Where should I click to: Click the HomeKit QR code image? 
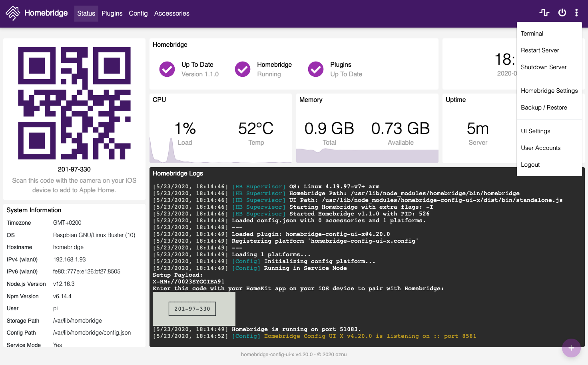74,103
